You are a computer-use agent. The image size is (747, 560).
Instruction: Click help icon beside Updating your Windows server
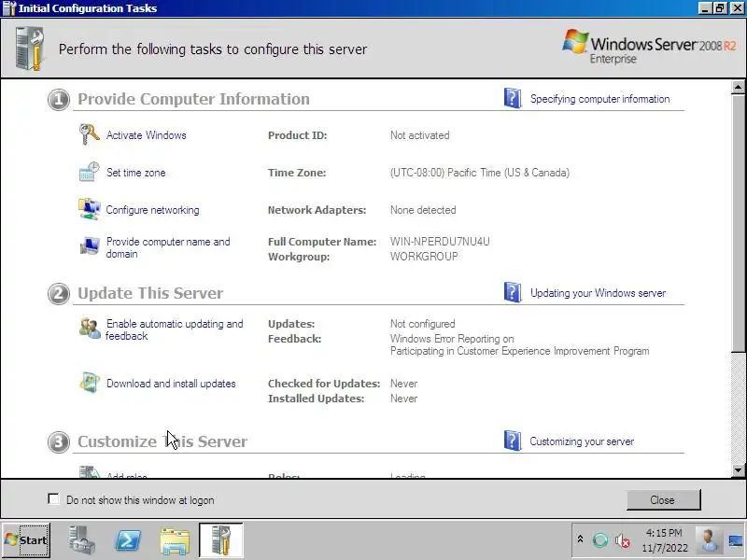(x=513, y=292)
